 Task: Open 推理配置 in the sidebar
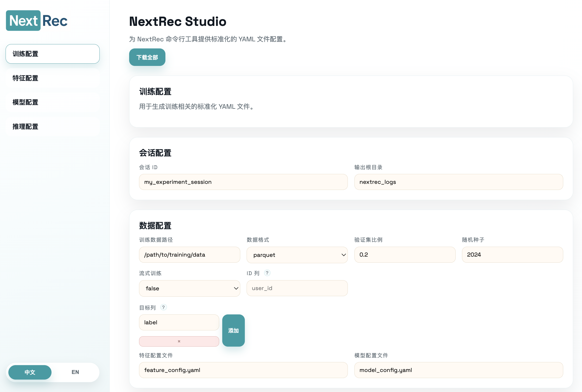53,127
